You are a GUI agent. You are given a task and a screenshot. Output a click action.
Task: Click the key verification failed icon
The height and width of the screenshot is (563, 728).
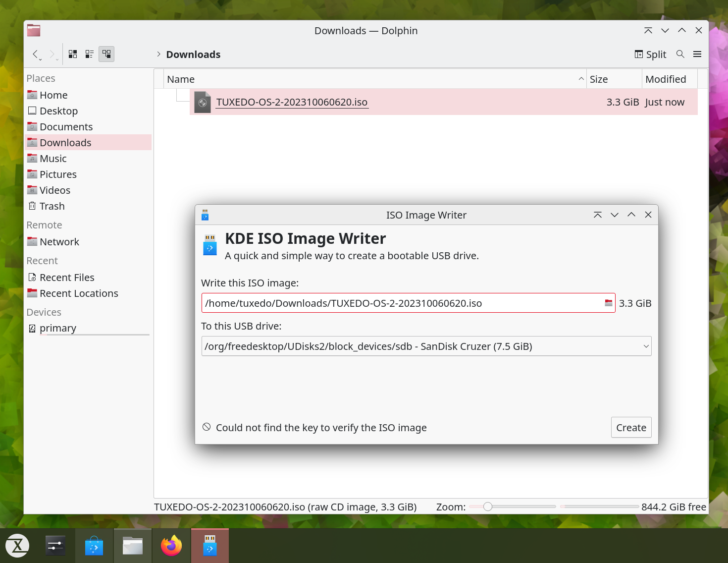point(207,427)
